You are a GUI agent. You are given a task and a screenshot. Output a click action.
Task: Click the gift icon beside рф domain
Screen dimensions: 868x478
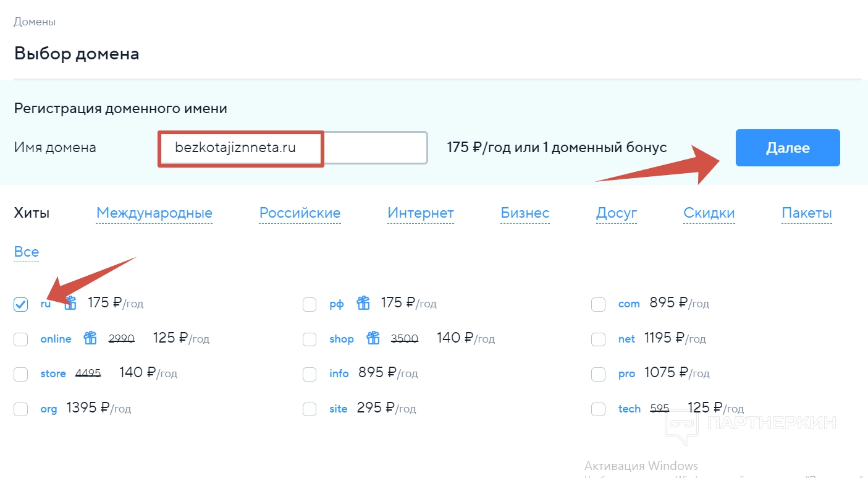(363, 303)
